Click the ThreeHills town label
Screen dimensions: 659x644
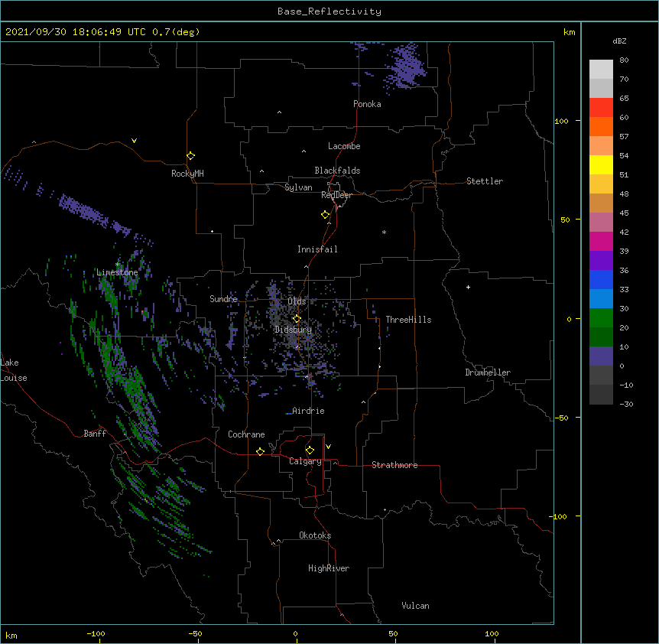pyautogui.click(x=408, y=320)
